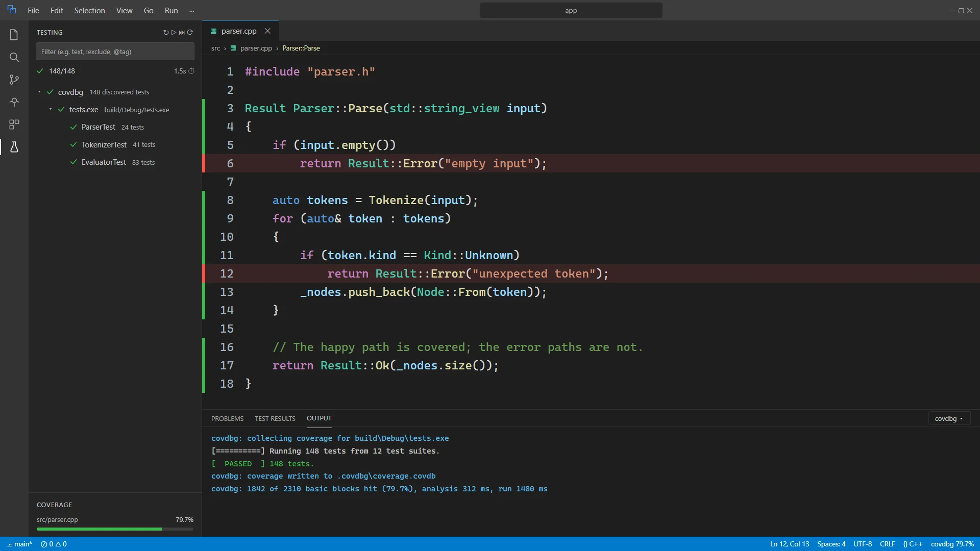Open the Extensions squares icon

pos(14,124)
